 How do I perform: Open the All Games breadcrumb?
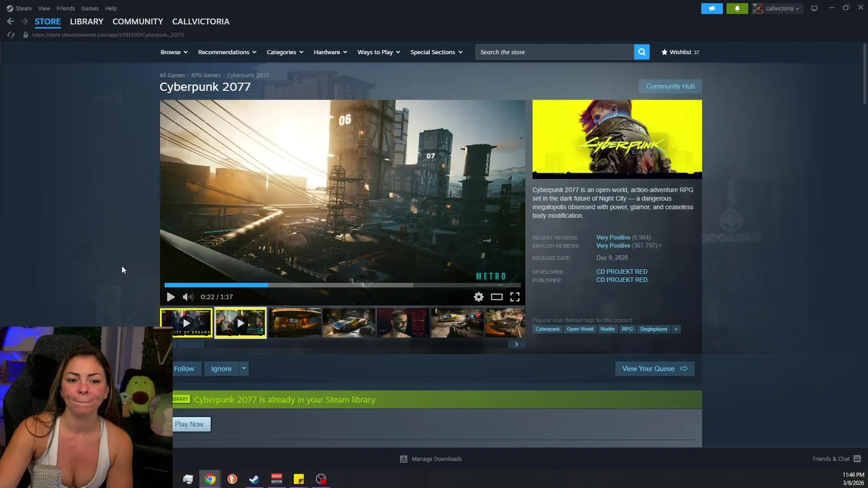(172, 75)
